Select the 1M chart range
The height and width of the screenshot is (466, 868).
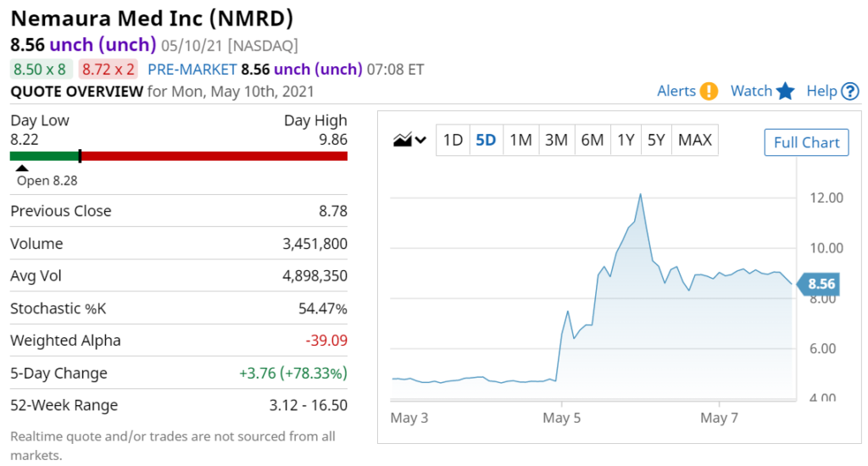520,140
